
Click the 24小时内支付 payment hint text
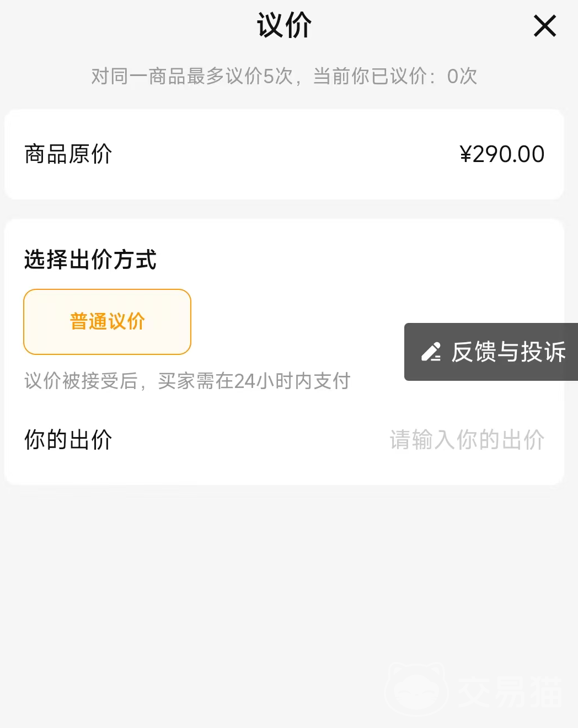(x=292, y=381)
